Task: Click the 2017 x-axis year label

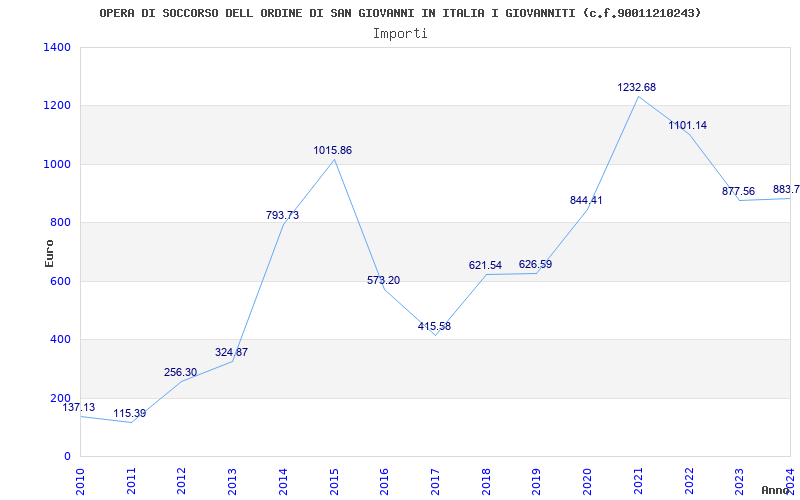Action: coord(435,482)
